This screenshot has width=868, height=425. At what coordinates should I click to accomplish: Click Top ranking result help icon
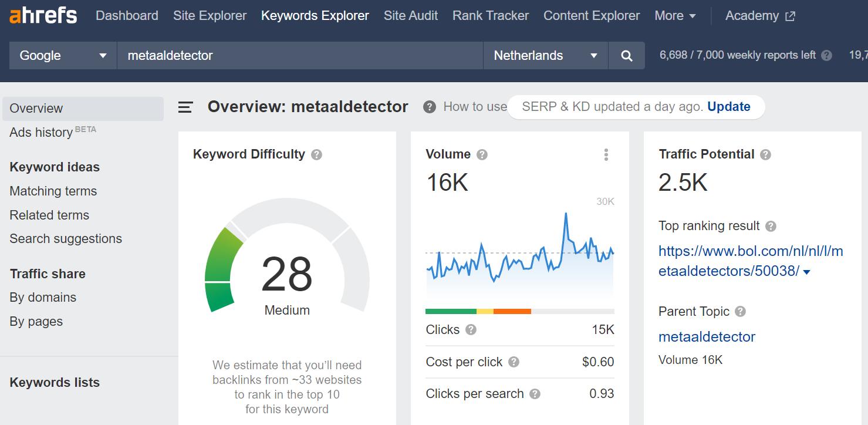pyautogui.click(x=771, y=227)
